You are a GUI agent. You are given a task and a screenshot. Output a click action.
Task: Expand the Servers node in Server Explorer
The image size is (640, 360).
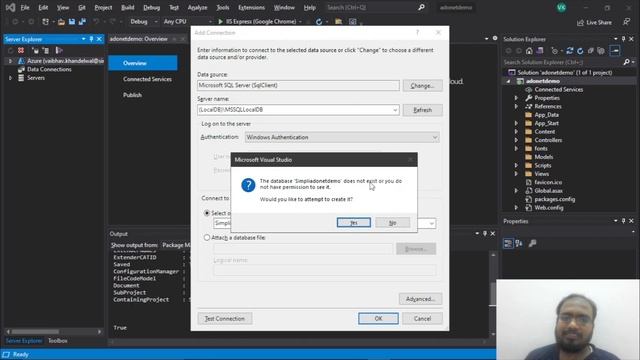(10, 78)
